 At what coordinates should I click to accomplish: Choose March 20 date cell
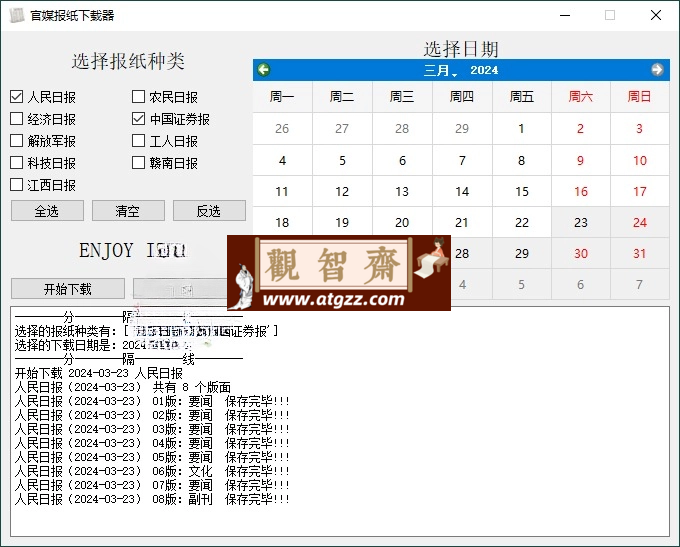coord(402,222)
